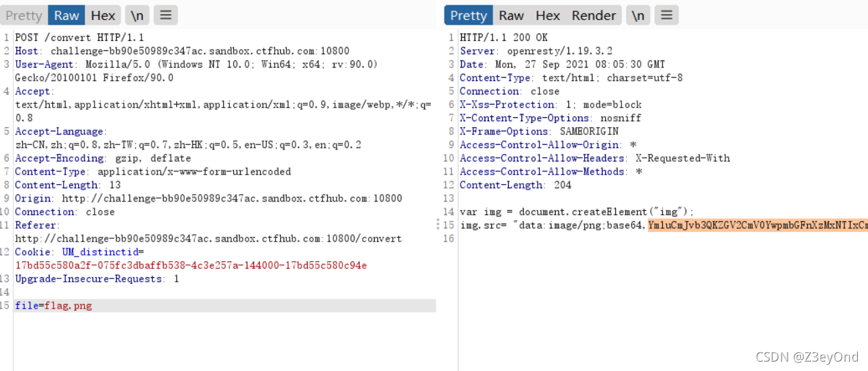Screen dimensions: 868x371
Task: Toggle response \n show newlines button
Action: (x=638, y=15)
